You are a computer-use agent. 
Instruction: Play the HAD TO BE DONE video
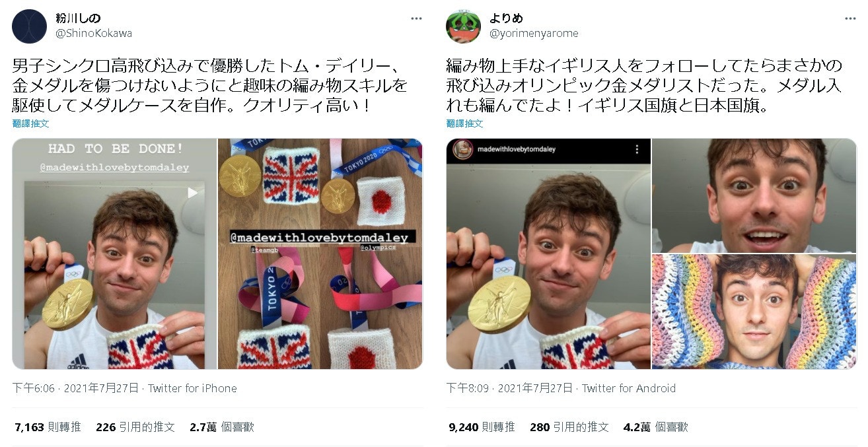point(192,193)
